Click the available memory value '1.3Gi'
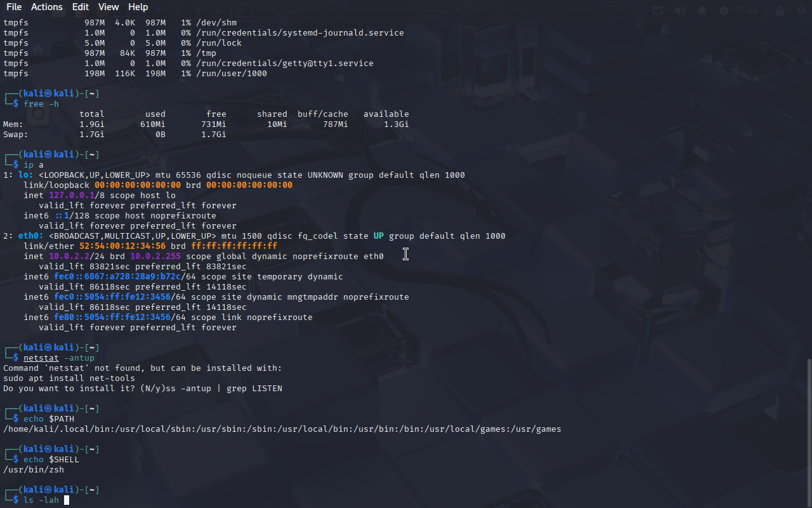The width and height of the screenshot is (812, 508). [396, 124]
